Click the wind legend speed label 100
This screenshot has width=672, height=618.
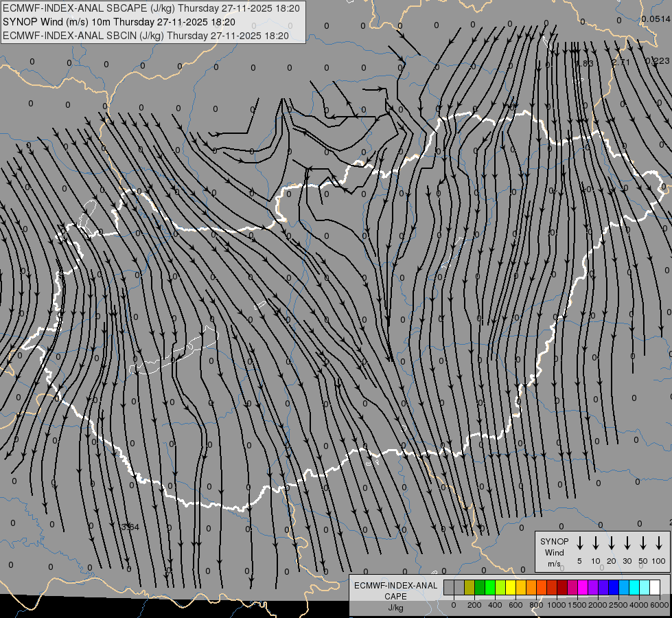point(659,561)
